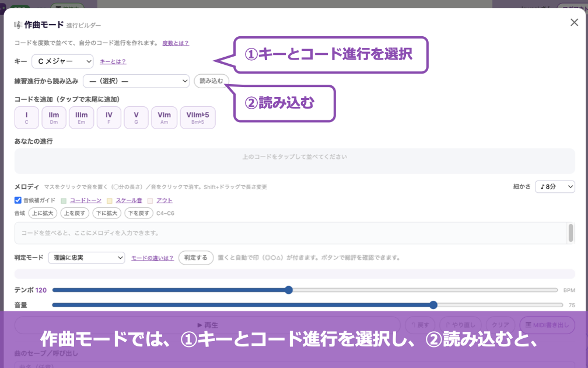Click the 曲名 song name field
The height and width of the screenshot is (368, 588).
tap(295, 365)
